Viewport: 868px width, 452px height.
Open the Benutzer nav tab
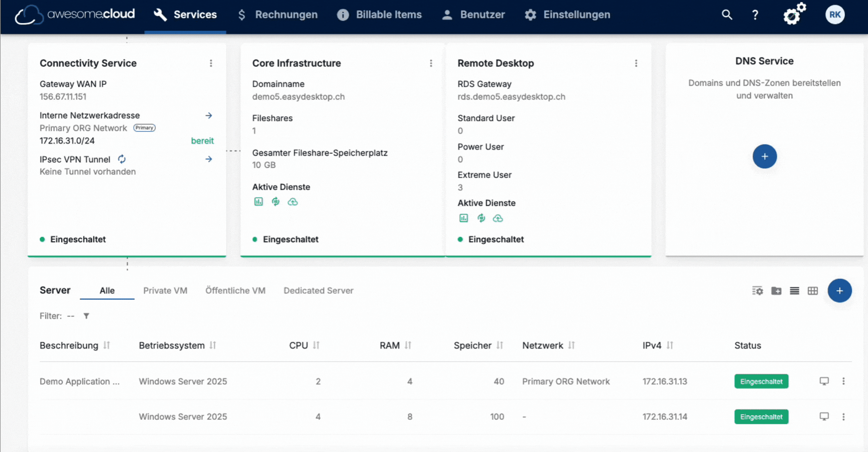pos(473,15)
